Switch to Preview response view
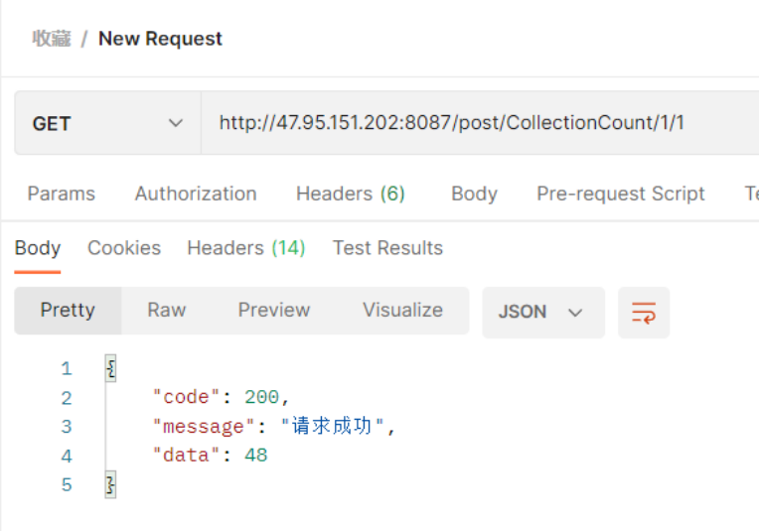The width and height of the screenshot is (760, 532). pos(274,311)
